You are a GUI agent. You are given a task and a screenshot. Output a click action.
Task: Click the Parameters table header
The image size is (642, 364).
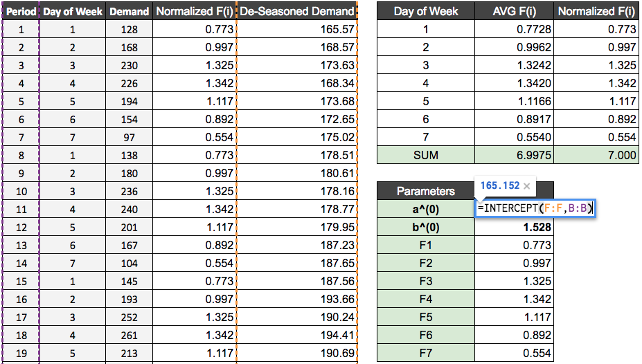click(425, 191)
